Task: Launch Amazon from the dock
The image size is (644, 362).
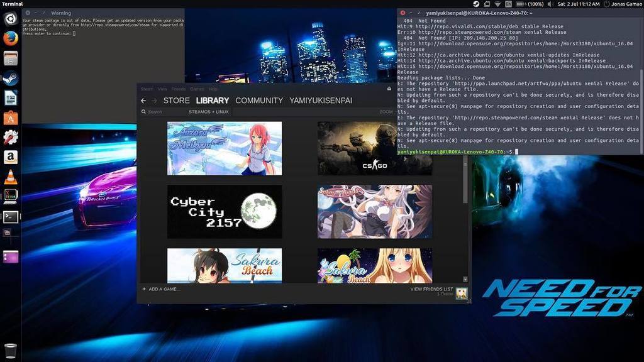Action: pos(11,157)
